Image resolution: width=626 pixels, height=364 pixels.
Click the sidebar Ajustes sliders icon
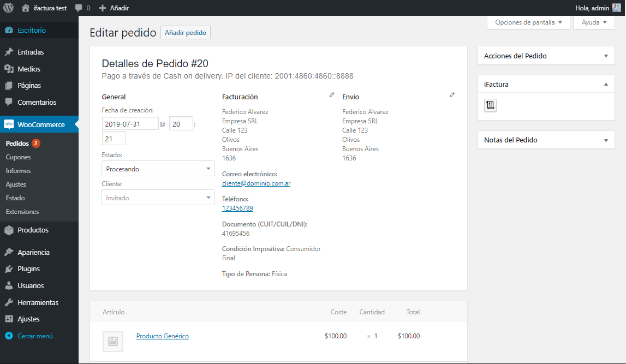click(9, 319)
